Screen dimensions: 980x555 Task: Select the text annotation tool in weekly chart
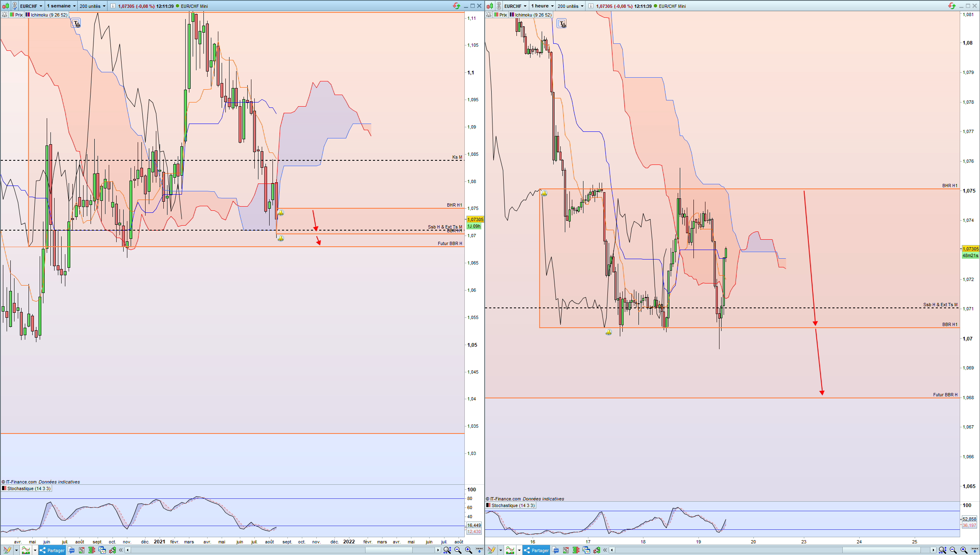click(x=76, y=23)
